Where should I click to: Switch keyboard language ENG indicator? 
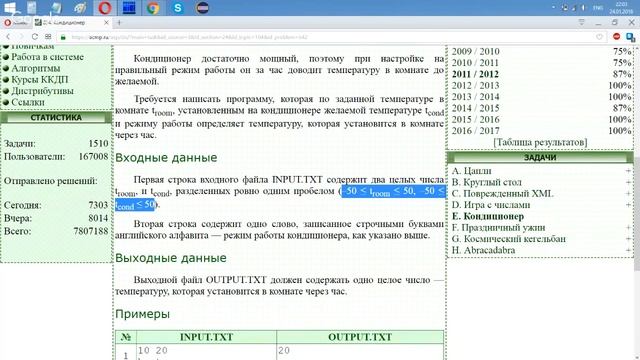pyautogui.click(x=598, y=8)
